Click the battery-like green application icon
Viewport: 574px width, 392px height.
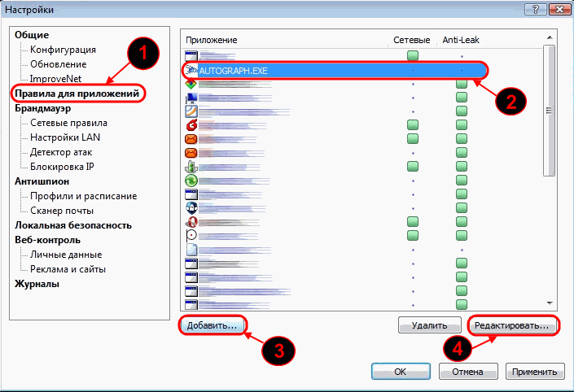pyautogui.click(x=192, y=166)
